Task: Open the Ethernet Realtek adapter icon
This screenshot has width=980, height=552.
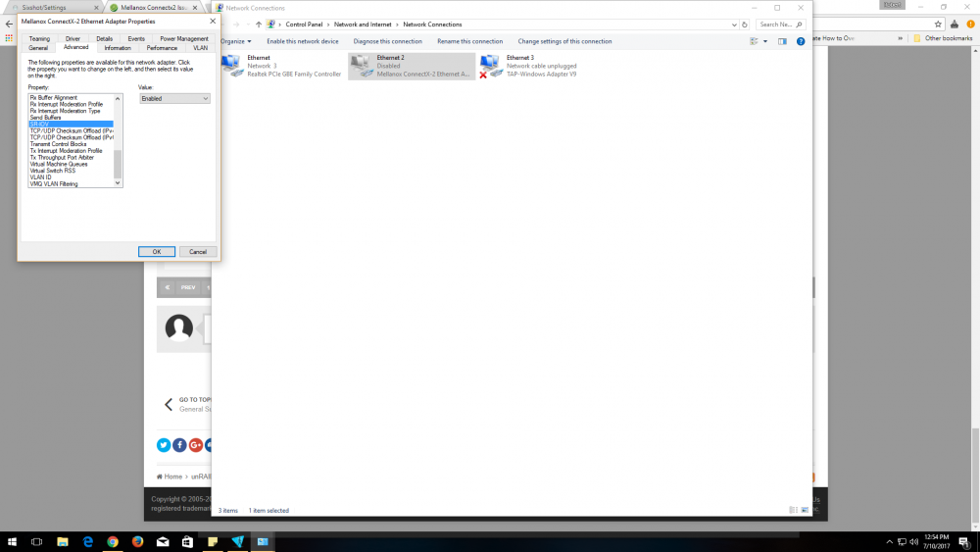Action: [232, 65]
